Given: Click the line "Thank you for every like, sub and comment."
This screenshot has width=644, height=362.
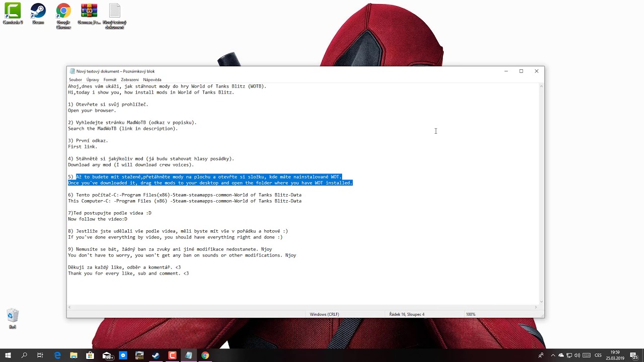Looking at the screenshot, I should [128, 274].
